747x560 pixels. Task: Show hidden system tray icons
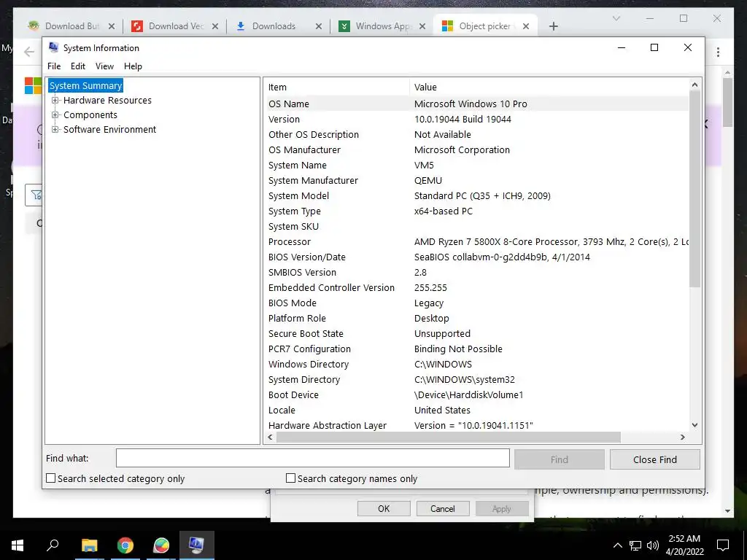point(617,545)
